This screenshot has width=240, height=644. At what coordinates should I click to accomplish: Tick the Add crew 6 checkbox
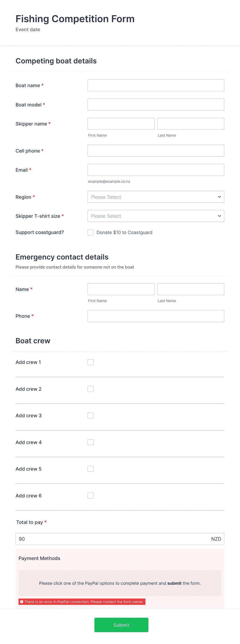coord(91,496)
